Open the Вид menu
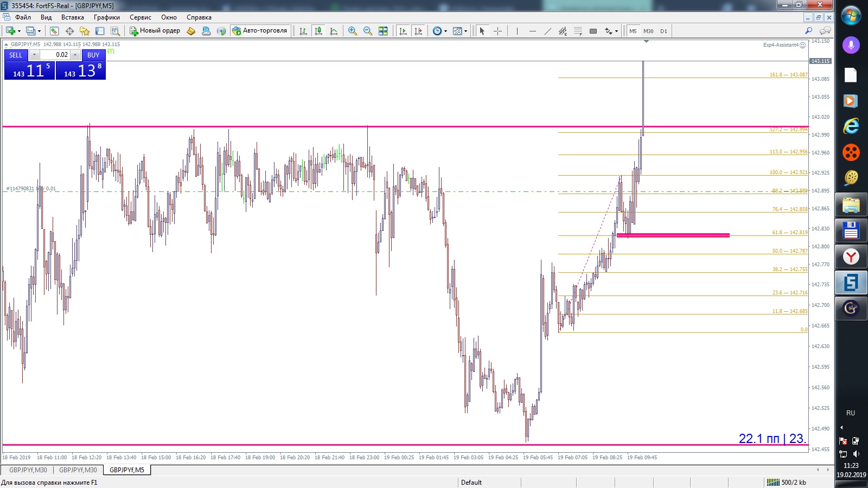This screenshot has height=488, width=868. pyautogui.click(x=46, y=17)
